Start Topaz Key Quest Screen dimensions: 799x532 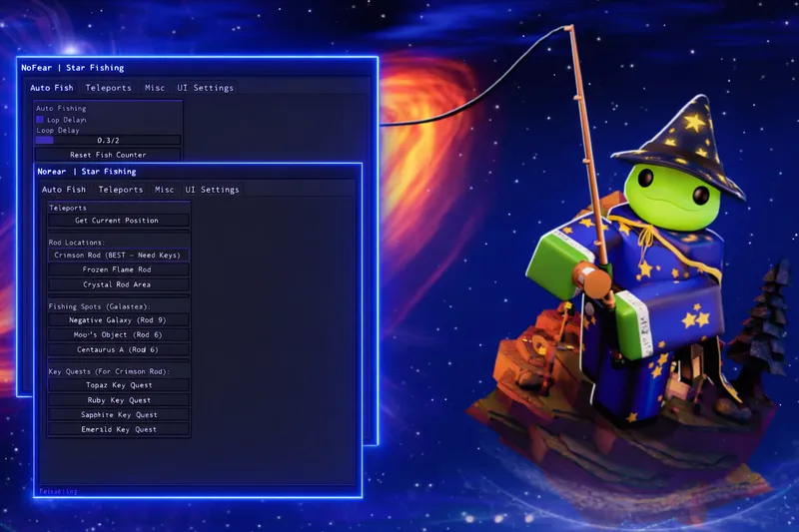click(x=119, y=385)
